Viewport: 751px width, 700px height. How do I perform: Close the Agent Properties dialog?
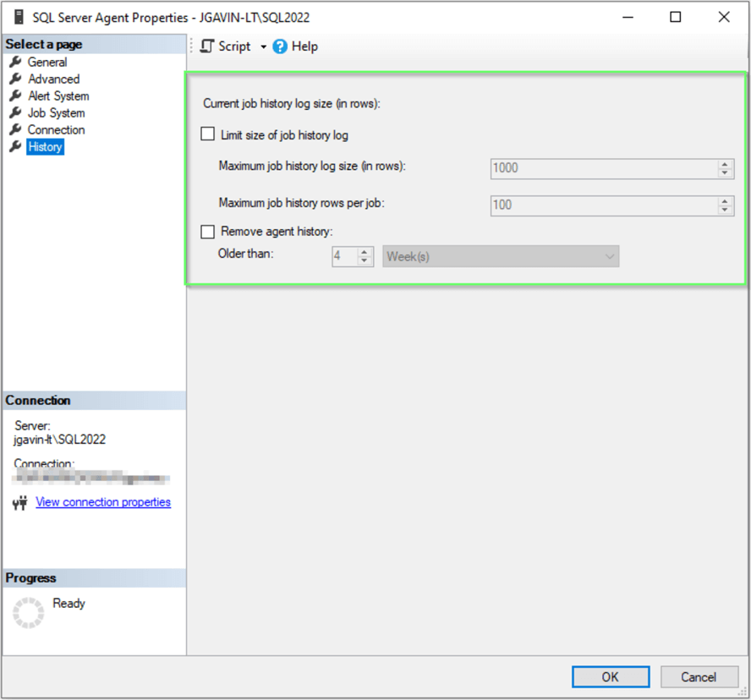pos(724,17)
